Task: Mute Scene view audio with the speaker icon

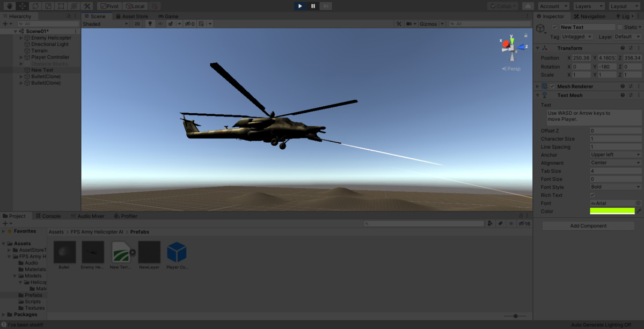Action: click(x=161, y=24)
